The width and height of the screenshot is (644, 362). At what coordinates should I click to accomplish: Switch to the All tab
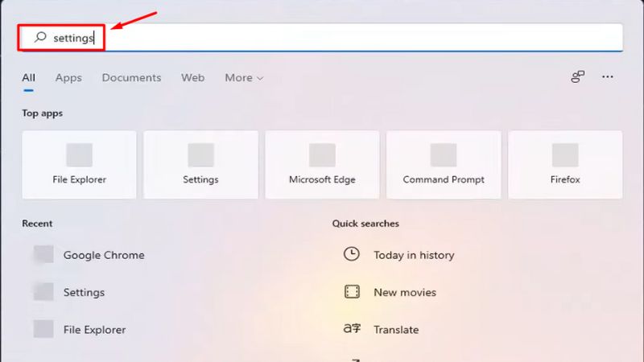point(28,77)
